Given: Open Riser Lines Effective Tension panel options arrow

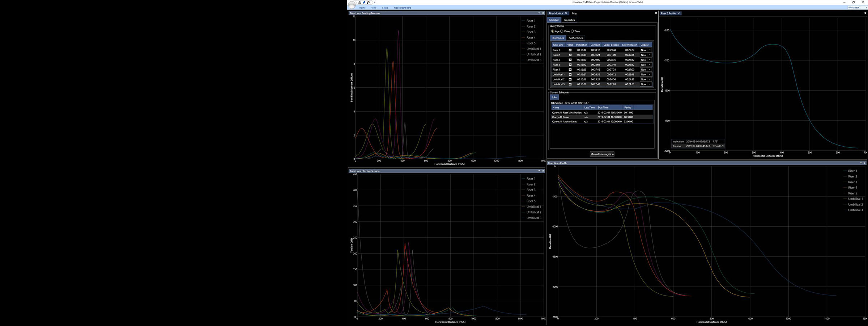Looking at the screenshot, I should click(539, 171).
